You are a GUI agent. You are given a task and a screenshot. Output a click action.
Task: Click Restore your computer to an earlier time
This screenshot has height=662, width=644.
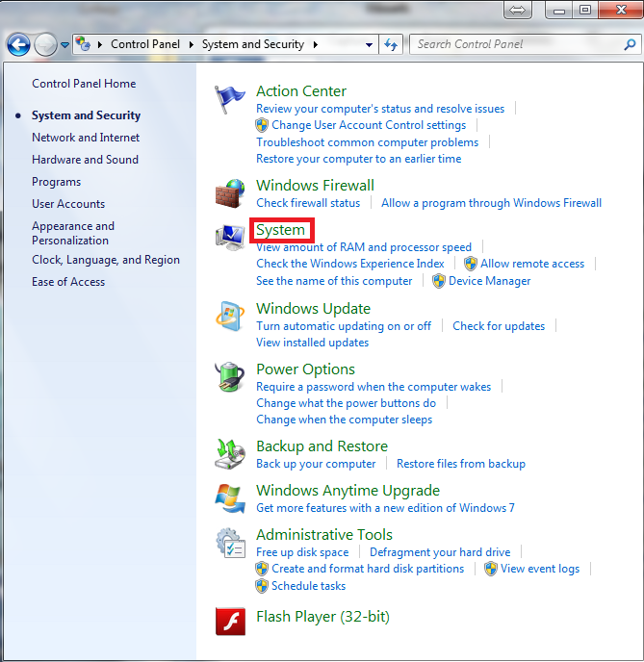pos(358,159)
